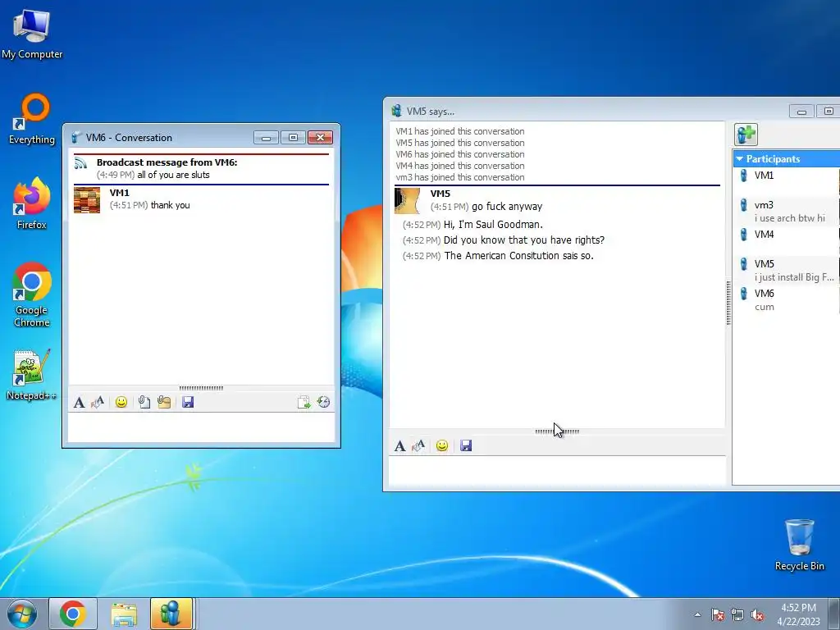Click "vm3 has joined this conversation" line
This screenshot has width=840, height=630.
[460, 177]
